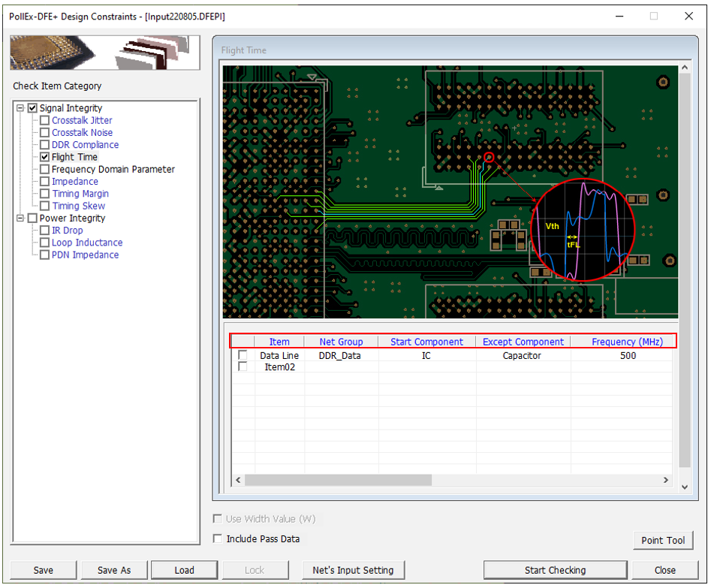Screen dimensions: 711x588
Task: Select the DDR Compliance tree item
Action: tap(85, 145)
